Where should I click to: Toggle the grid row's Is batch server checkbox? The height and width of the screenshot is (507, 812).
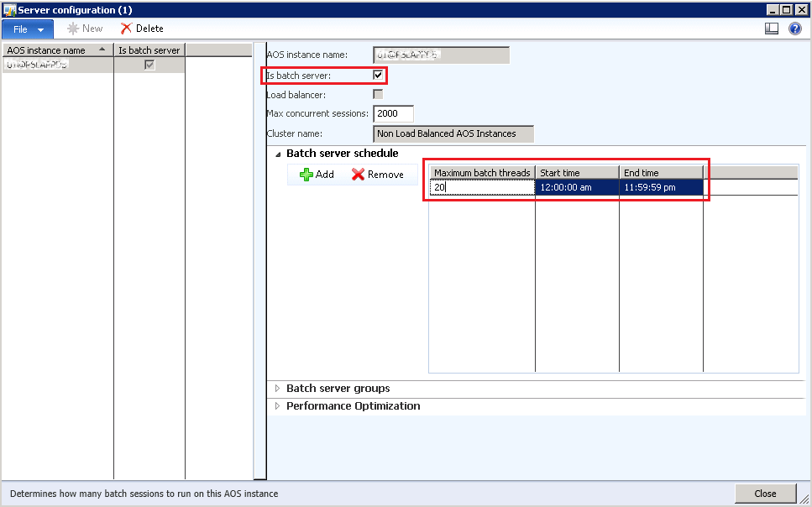(149, 65)
